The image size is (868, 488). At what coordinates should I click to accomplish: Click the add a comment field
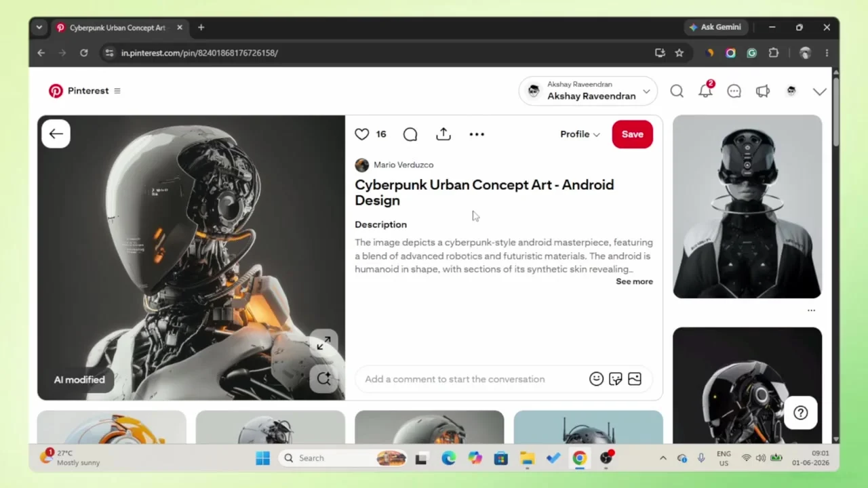tap(455, 379)
